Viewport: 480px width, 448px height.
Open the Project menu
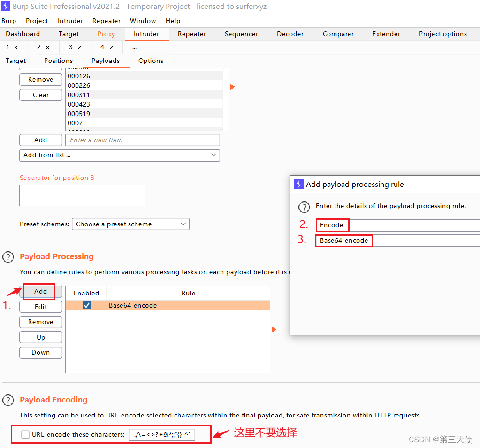click(37, 21)
